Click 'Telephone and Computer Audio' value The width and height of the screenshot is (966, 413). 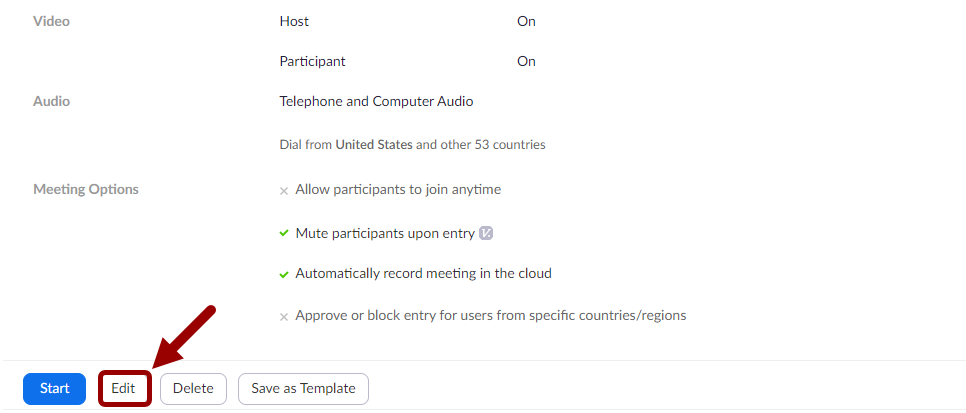pyautogui.click(x=376, y=101)
